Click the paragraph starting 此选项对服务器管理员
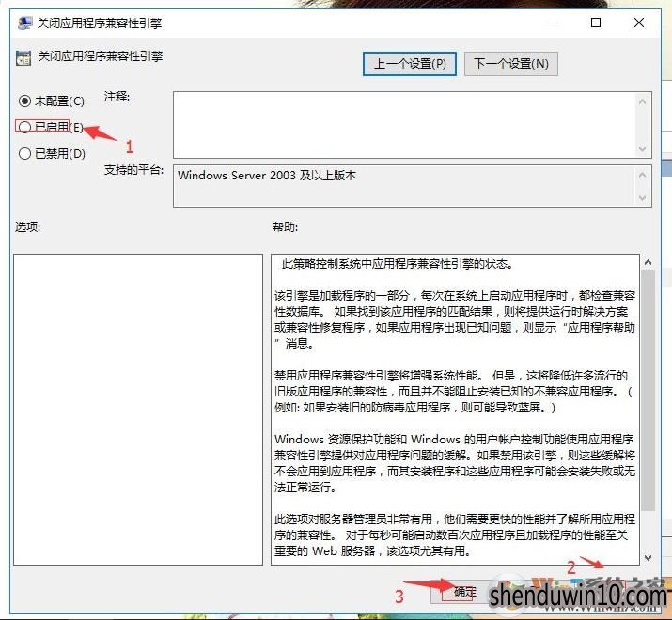672x620 pixels. click(455, 535)
